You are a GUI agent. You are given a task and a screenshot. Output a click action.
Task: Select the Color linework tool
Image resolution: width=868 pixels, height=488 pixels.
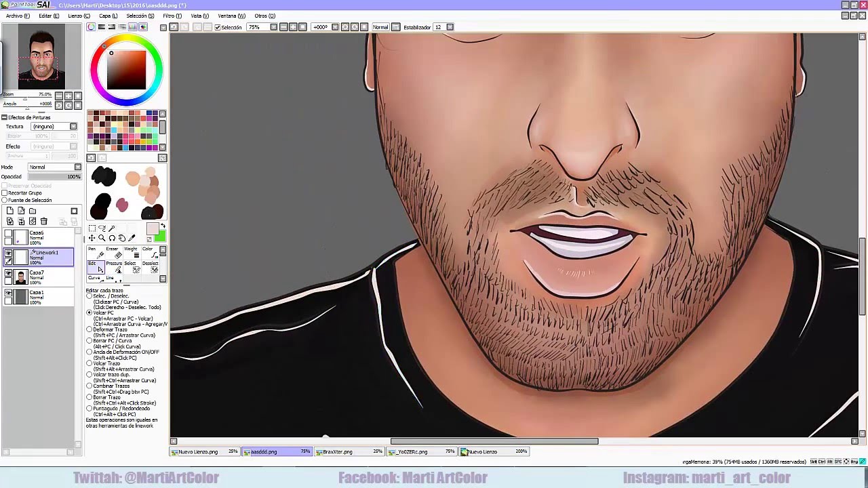[149, 252]
